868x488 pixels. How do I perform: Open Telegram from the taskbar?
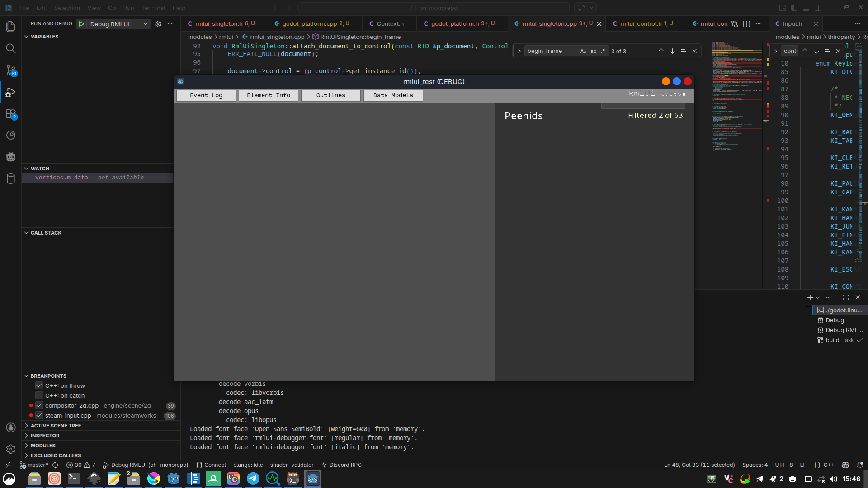pos(253,479)
